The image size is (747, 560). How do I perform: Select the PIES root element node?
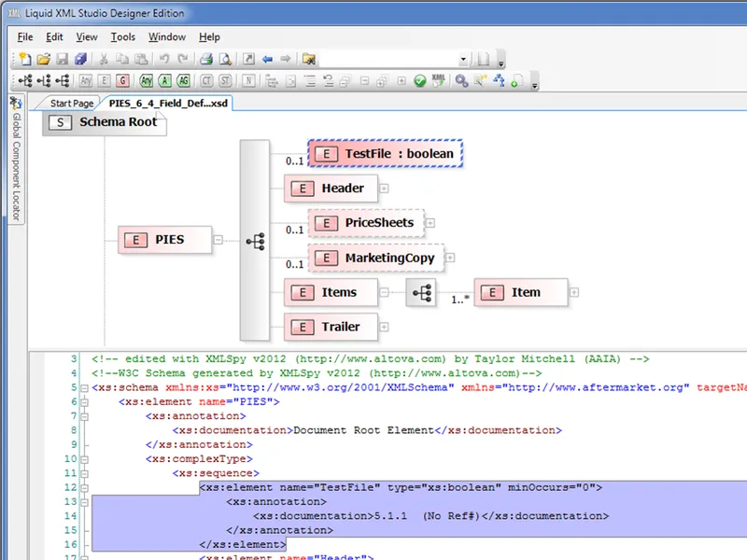pyautogui.click(x=163, y=240)
